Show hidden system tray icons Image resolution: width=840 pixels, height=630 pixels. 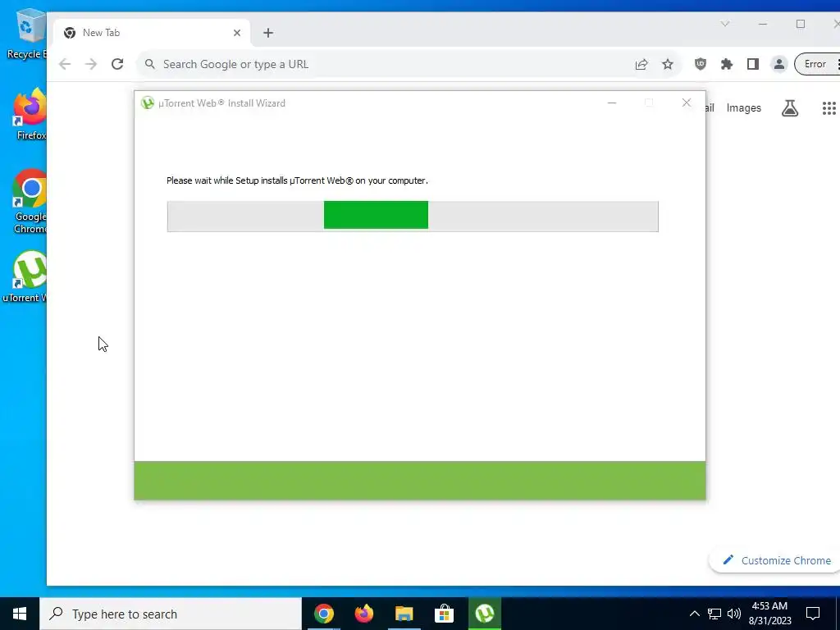pyautogui.click(x=694, y=614)
